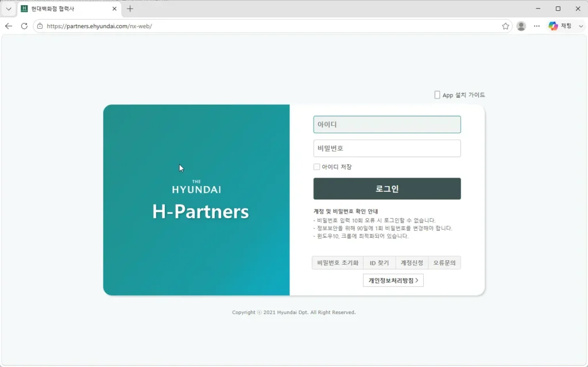Click the 계정 및 비밀번호 확인 안내 heading
The height and width of the screenshot is (367, 588).
click(x=346, y=211)
